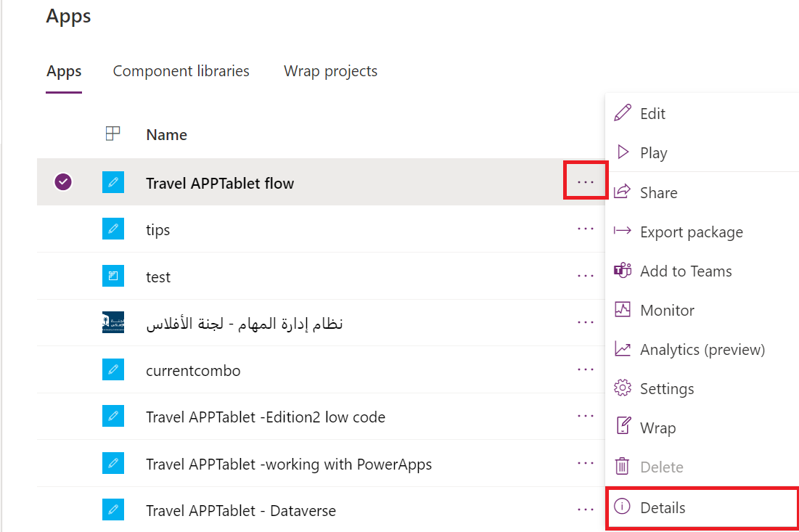Click the Play icon in the context menu
Screen dimensions: 799x532
(623, 152)
